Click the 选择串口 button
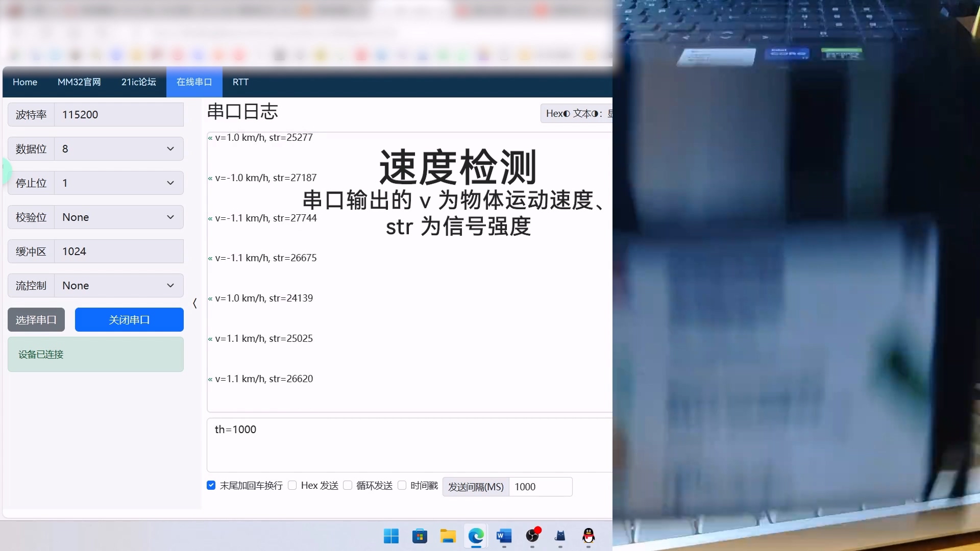This screenshot has width=980, height=551. (36, 320)
